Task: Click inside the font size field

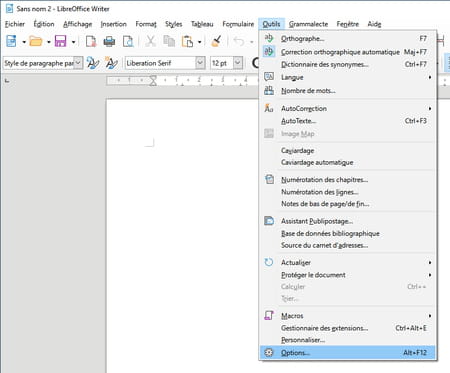Action: 222,63
